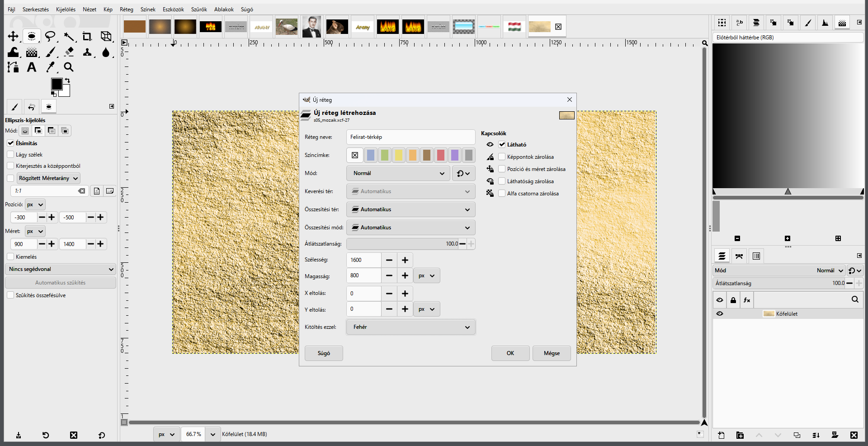Viewport: 868px width, 446px height.
Task: Open the Szűrők menu
Action: (x=199, y=9)
